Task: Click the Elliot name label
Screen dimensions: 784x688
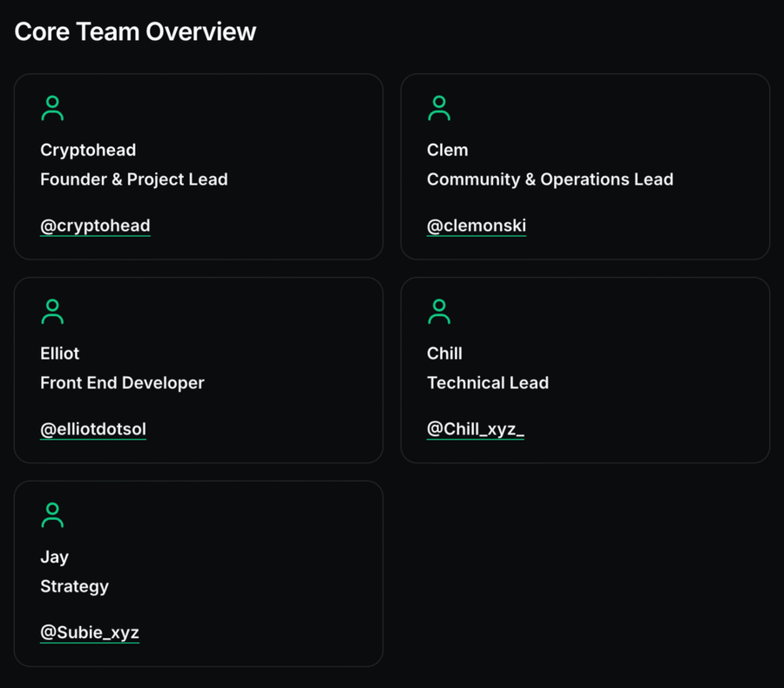Action: [x=59, y=354]
